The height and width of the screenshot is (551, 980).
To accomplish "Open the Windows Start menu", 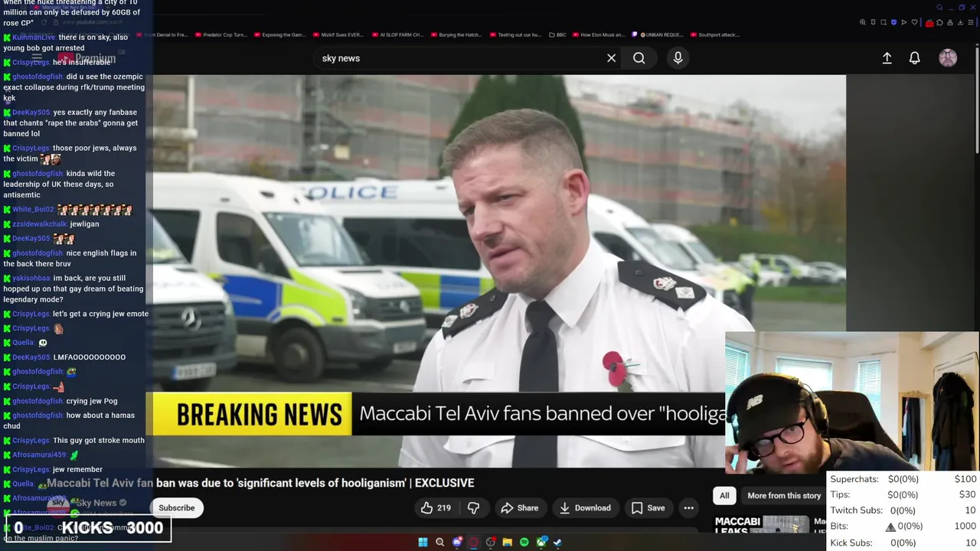I will [x=423, y=543].
